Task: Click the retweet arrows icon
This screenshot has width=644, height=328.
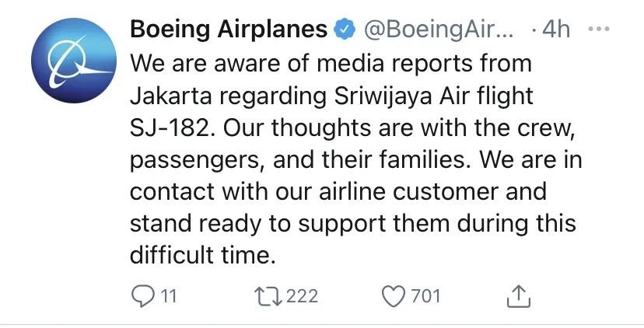Action: point(268,296)
